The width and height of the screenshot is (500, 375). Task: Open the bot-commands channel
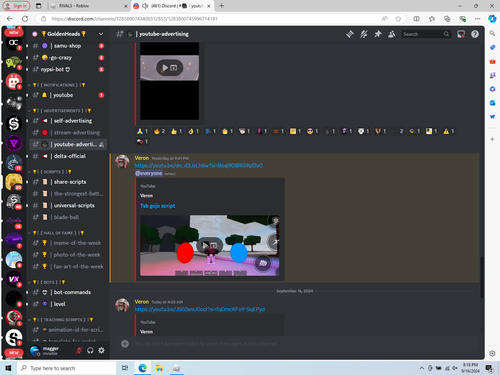tap(68, 292)
